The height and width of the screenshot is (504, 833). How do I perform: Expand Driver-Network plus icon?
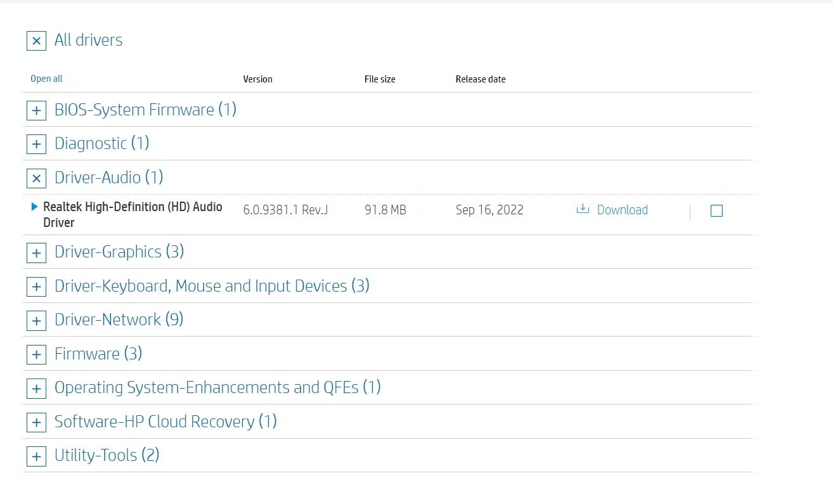(36, 321)
